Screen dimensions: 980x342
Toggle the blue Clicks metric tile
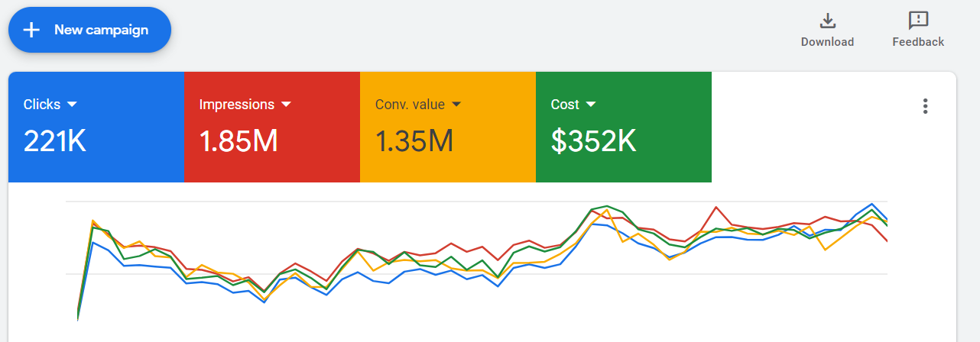[x=96, y=127]
